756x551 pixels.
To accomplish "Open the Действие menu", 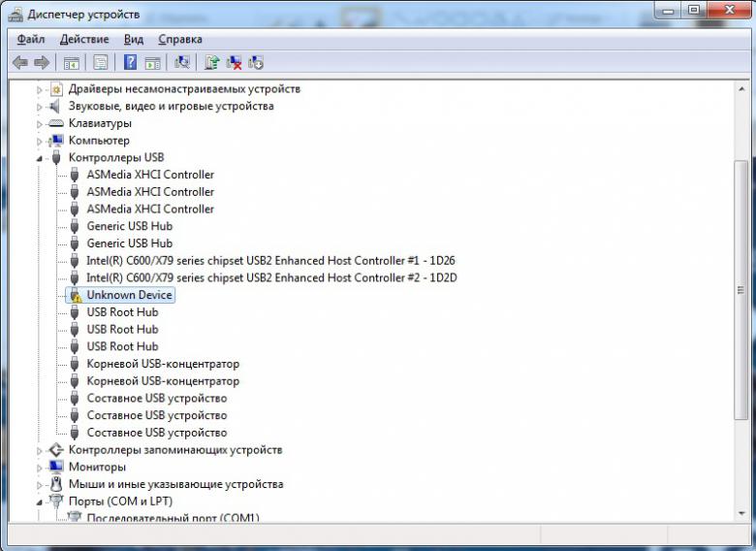I will [84, 39].
